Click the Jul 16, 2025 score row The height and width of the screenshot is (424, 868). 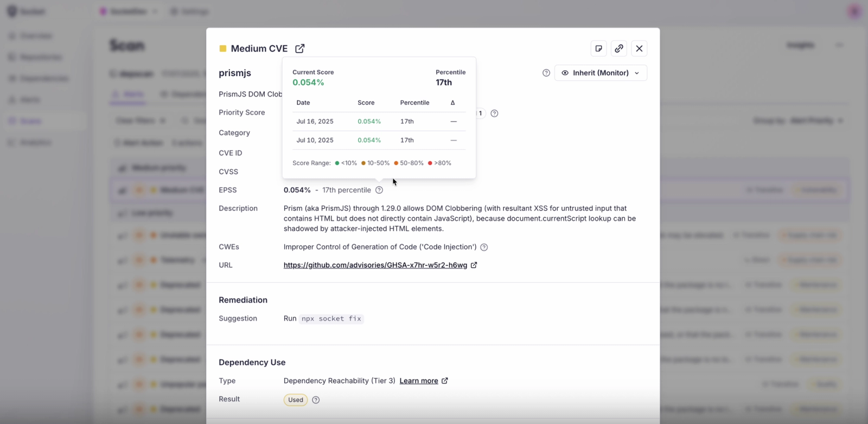379,122
